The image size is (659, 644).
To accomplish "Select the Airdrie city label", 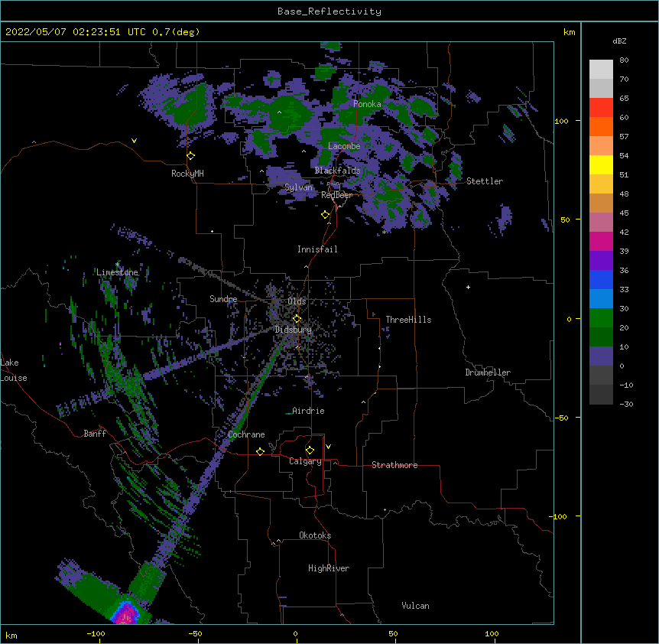I will (x=308, y=411).
